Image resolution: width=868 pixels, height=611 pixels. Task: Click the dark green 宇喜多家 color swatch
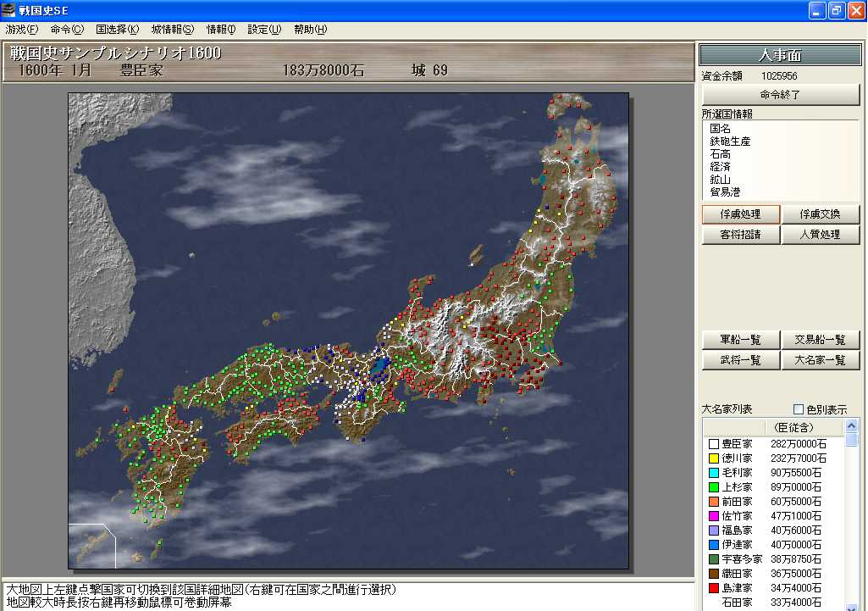[714, 559]
